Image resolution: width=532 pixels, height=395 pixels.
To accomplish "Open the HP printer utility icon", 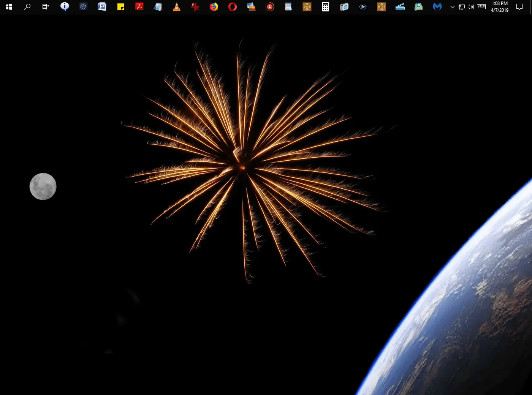I will [344, 7].
